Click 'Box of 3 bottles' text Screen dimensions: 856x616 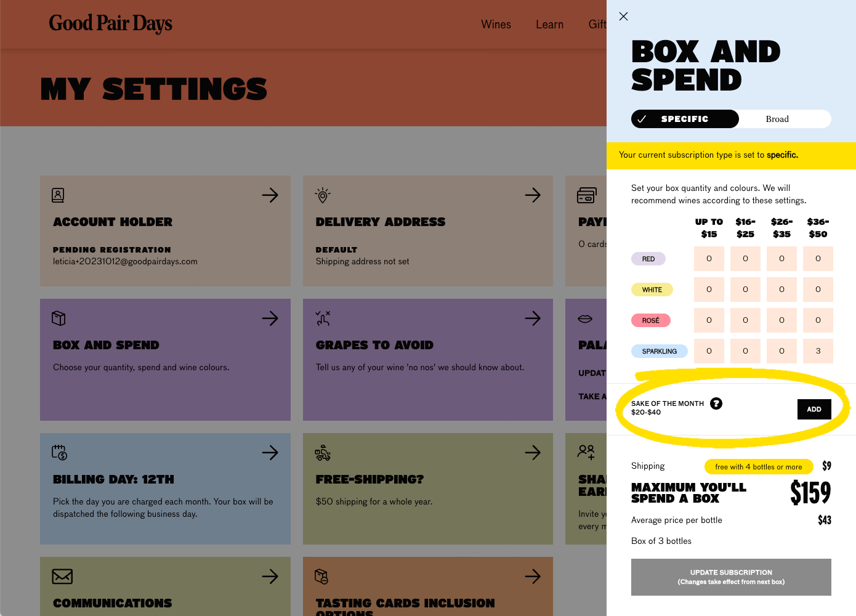[x=661, y=541]
